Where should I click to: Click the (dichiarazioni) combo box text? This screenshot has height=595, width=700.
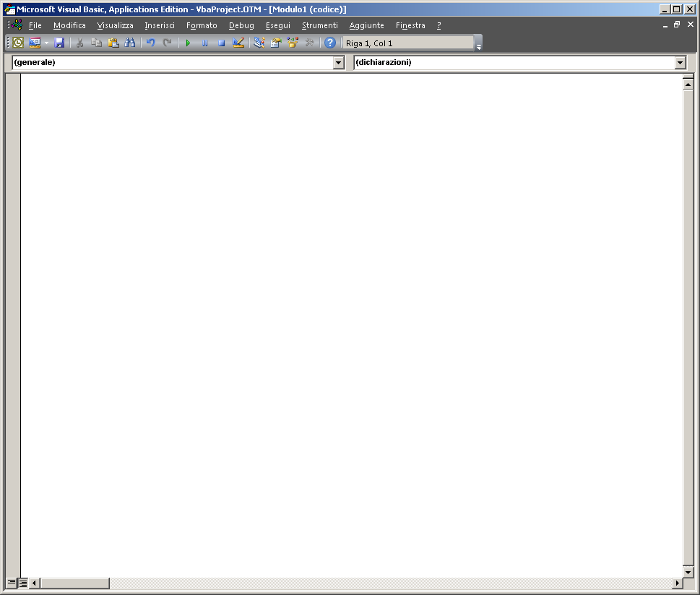point(384,62)
